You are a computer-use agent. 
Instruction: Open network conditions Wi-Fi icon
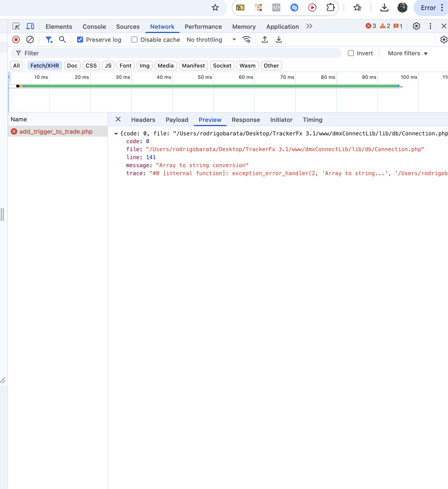246,40
